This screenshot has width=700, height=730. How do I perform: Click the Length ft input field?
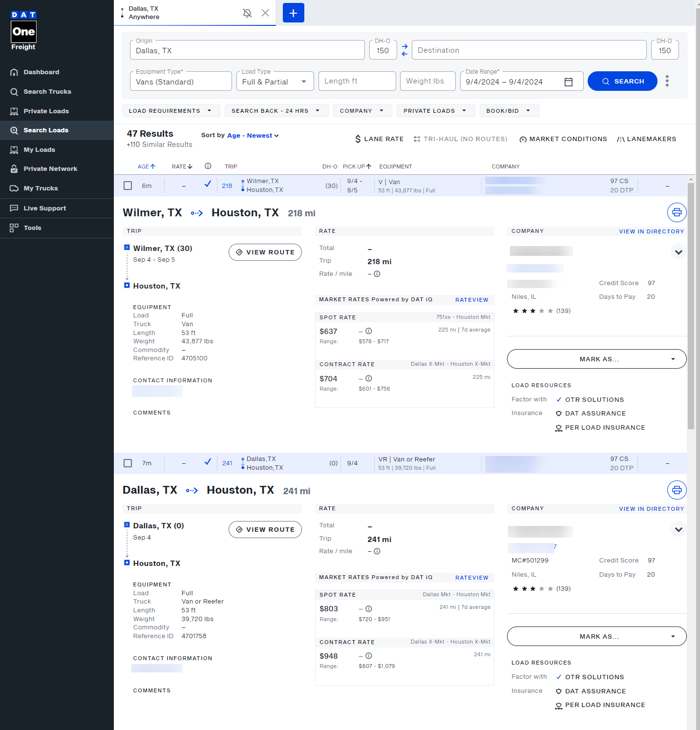(x=357, y=81)
